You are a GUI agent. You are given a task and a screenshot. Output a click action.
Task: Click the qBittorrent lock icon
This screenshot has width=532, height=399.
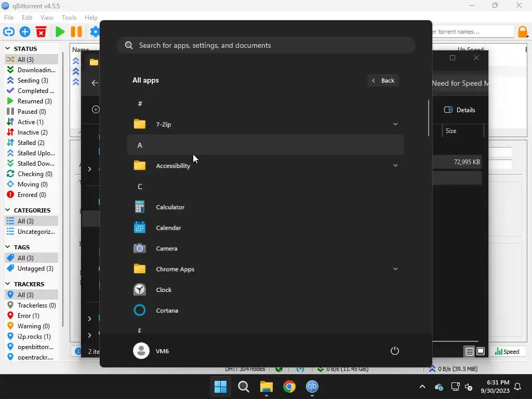pyautogui.click(x=523, y=32)
